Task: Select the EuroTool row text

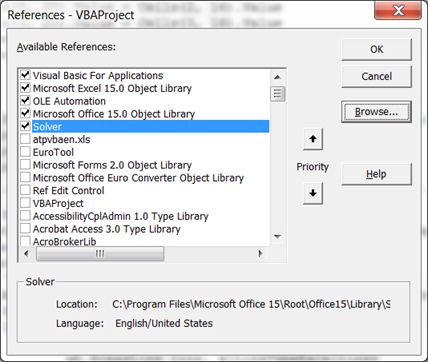Action: point(53,152)
